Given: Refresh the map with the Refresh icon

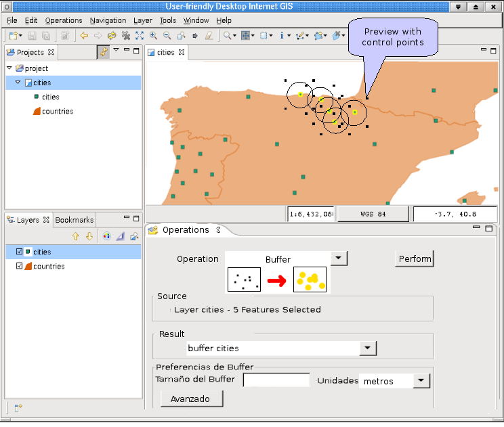Looking at the screenshot, I should click(x=112, y=36).
